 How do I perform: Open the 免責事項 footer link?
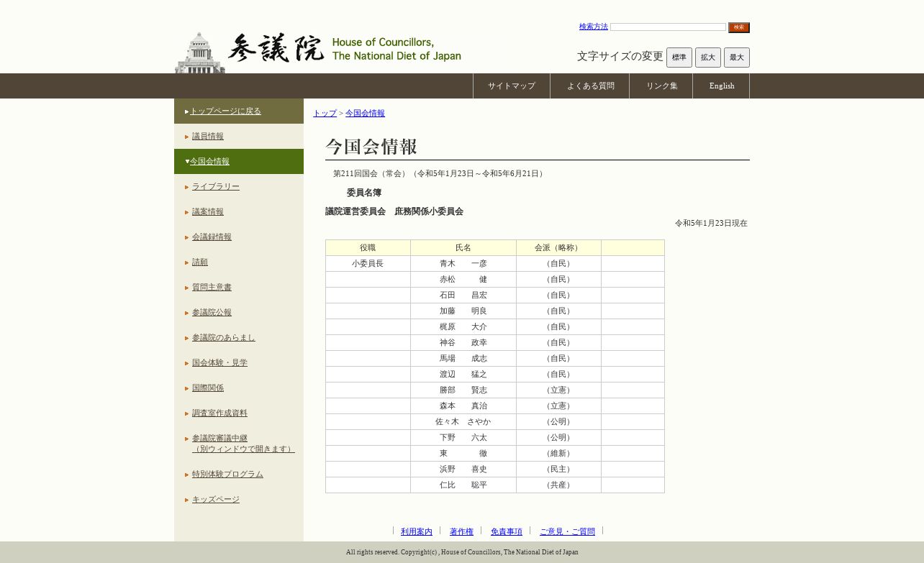pos(507,531)
